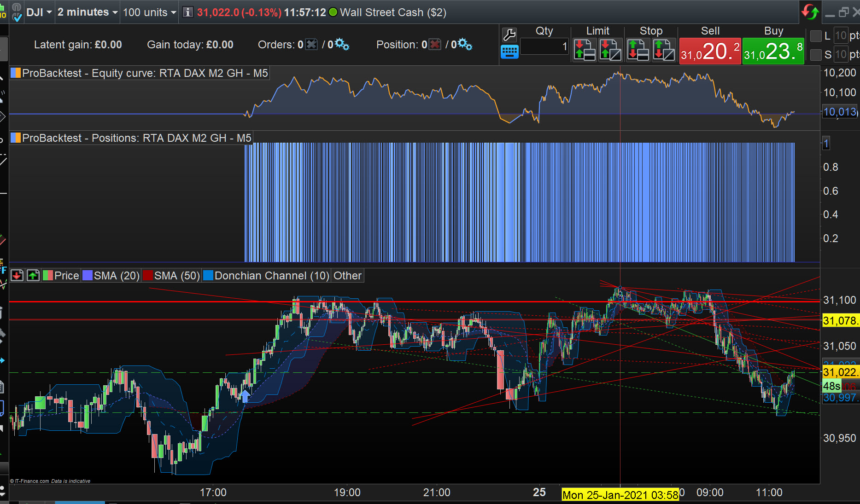Screen dimensions: 860x504
Task: Close all positions with the red X
Action: [435, 45]
